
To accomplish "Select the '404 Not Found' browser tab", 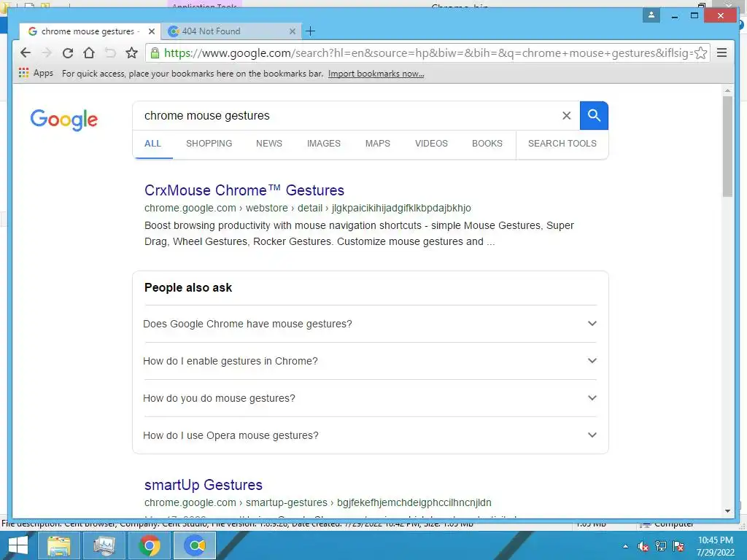I will coord(231,31).
